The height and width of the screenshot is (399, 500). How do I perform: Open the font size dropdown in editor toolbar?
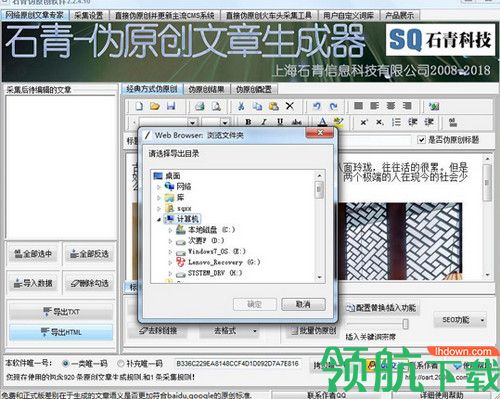click(225, 122)
